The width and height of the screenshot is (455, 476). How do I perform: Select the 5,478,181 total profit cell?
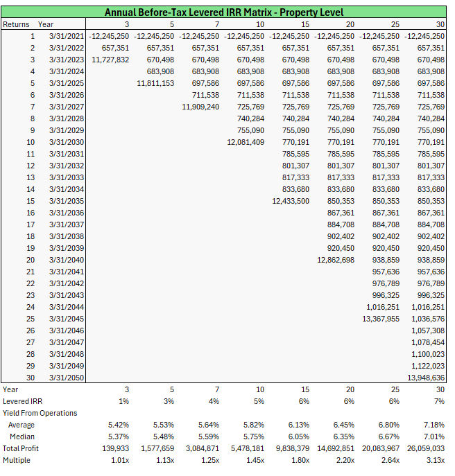click(x=248, y=448)
